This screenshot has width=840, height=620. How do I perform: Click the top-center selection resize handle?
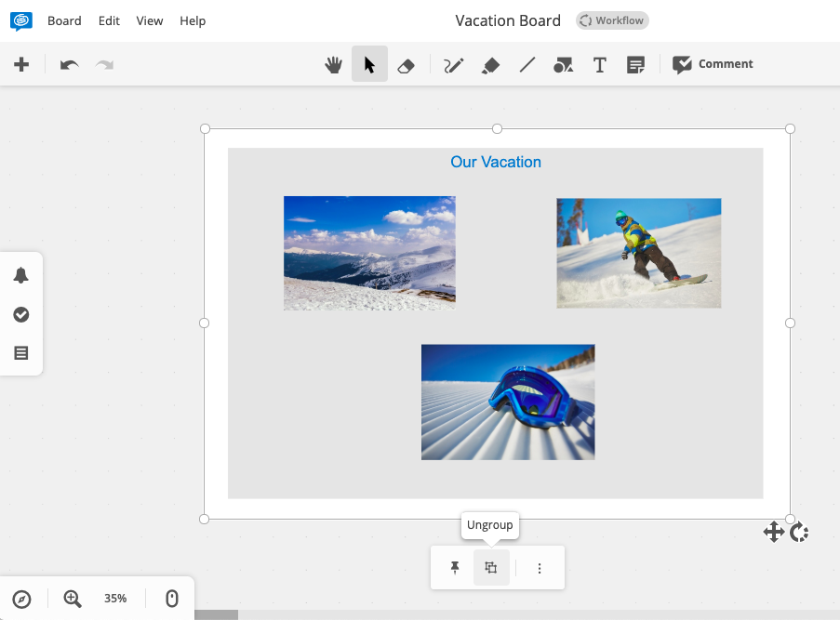[x=497, y=128]
